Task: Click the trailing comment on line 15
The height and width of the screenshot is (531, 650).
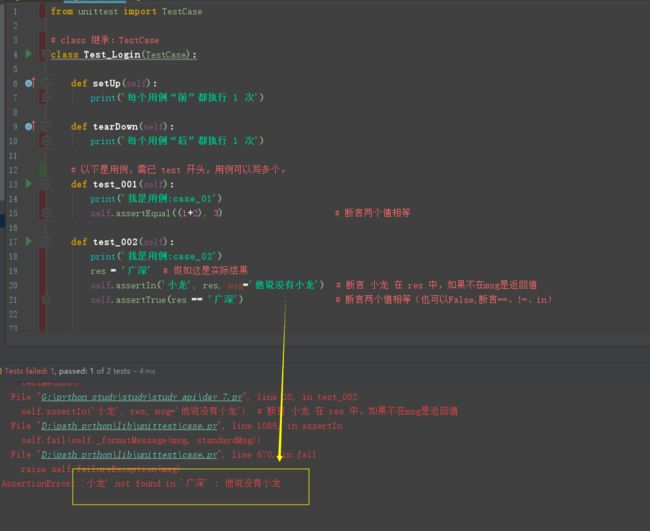Action: coord(373,213)
